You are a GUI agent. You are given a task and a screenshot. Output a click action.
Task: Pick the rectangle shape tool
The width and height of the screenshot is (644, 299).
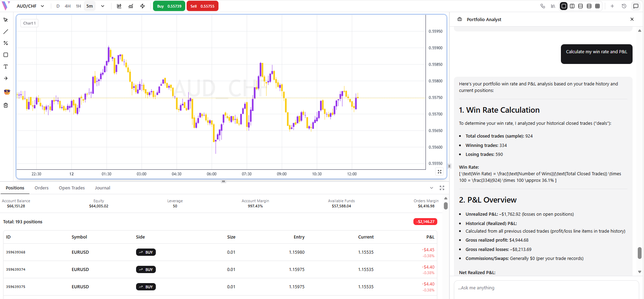(6, 55)
